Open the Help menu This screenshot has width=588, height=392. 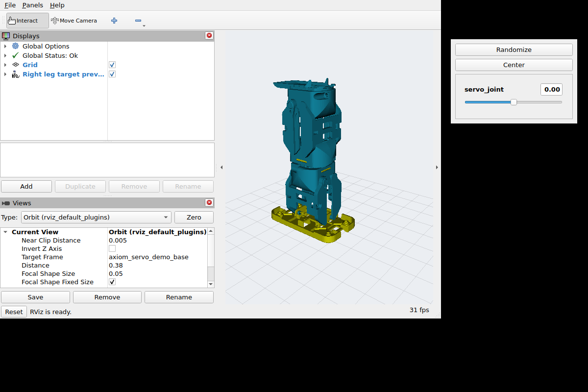tap(57, 5)
